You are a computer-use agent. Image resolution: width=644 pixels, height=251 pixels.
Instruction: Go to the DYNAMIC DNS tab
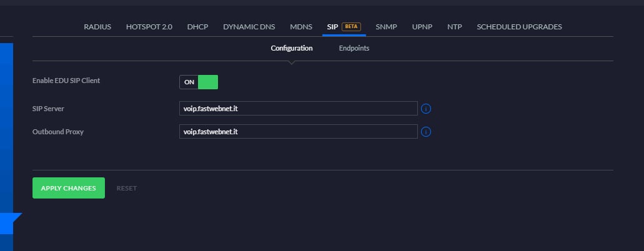tap(249, 27)
